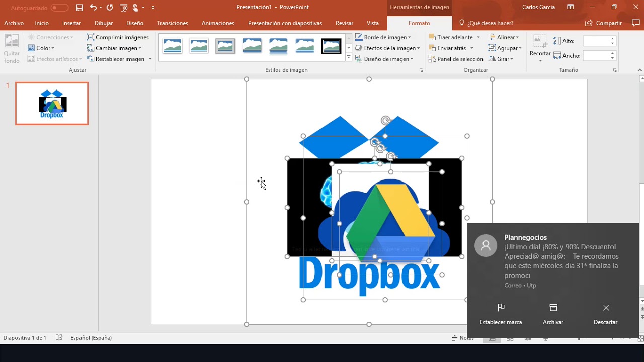644x362 pixels.
Task: Click Restablecer imagen
Action: point(116,59)
